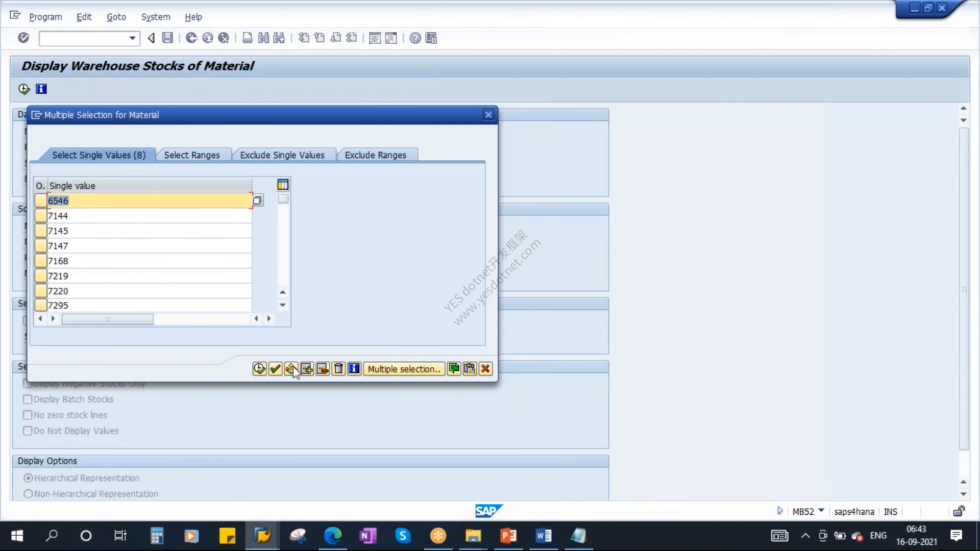This screenshot has width=980, height=551.
Task: Click the Upload from Clipboard icon
Action: (470, 369)
